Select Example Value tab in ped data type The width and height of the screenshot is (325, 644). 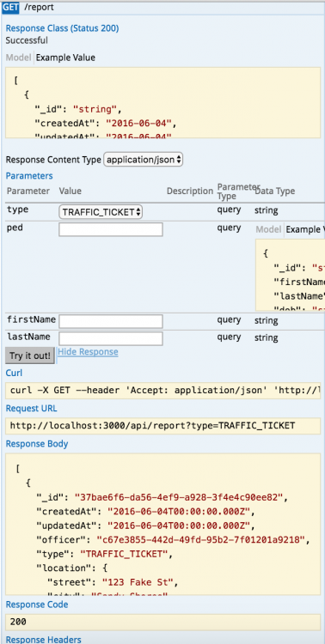tap(305, 229)
